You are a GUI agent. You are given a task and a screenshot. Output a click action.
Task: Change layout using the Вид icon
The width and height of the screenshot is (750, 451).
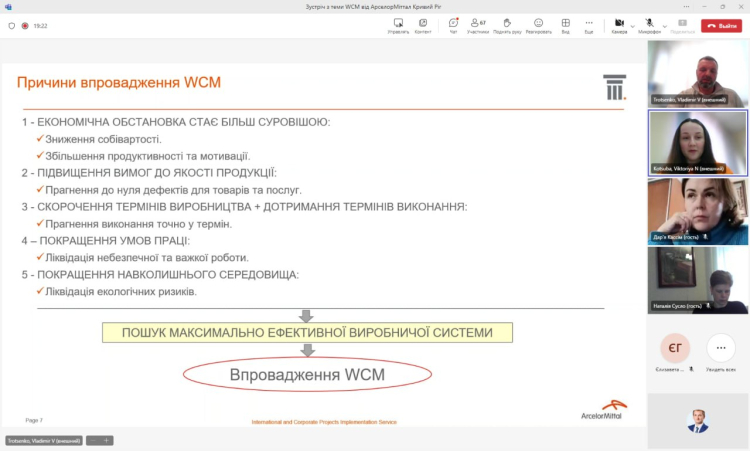point(565,24)
